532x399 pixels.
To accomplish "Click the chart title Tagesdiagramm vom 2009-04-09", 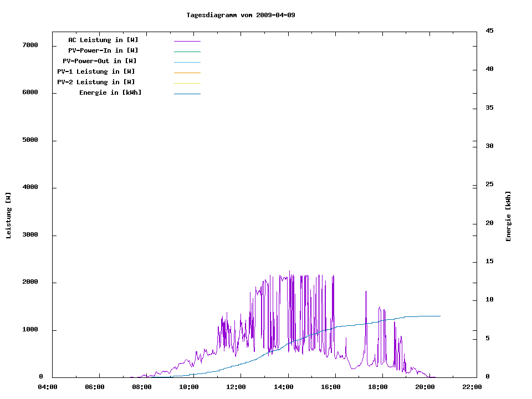I will (x=241, y=15).
